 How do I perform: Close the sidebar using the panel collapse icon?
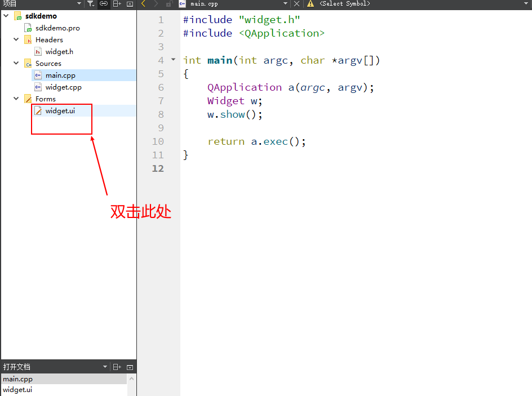(130, 4)
